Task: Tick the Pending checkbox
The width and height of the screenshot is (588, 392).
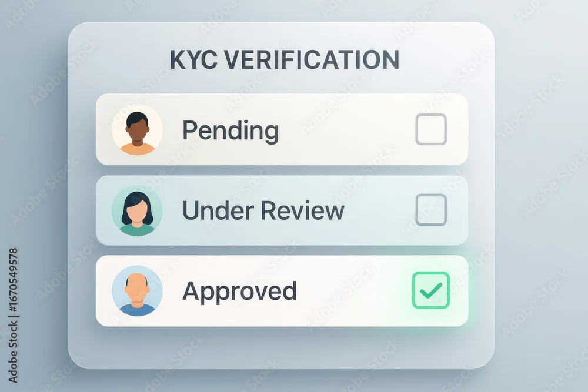Action: pos(431,129)
